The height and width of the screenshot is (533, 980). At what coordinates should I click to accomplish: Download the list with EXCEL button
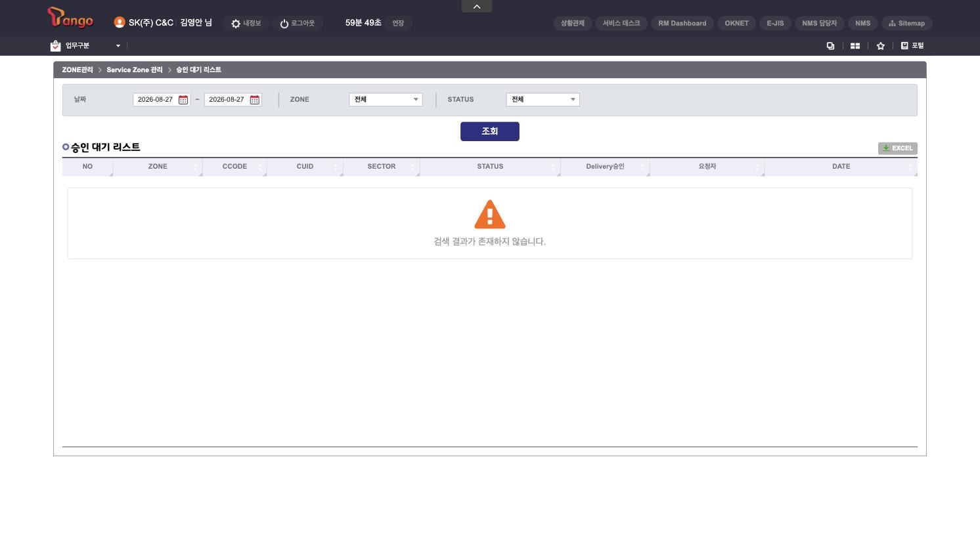tap(898, 148)
